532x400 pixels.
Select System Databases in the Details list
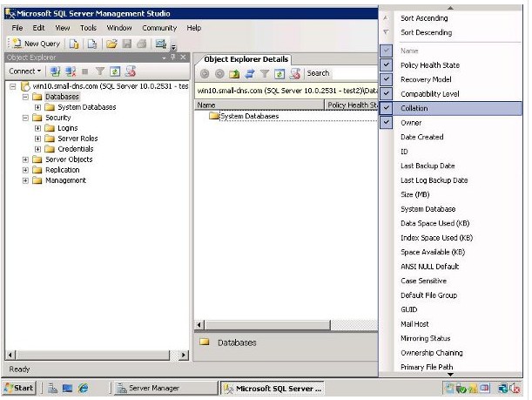pos(249,116)
